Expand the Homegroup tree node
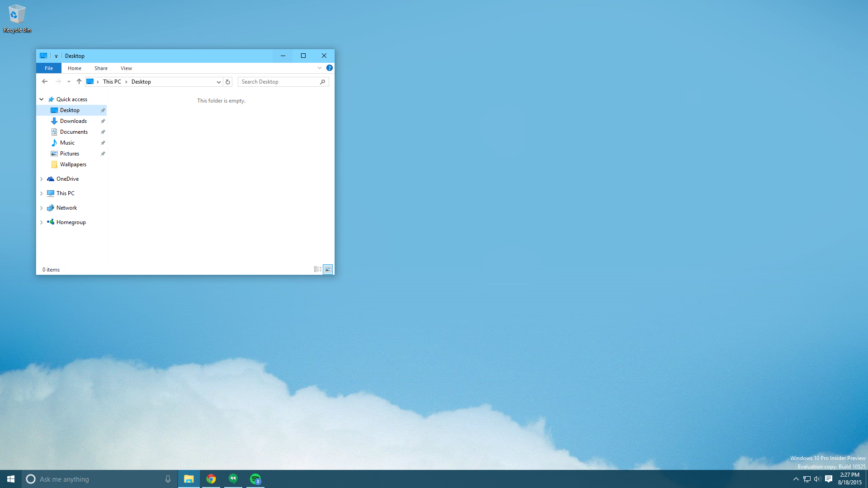Image resolution: width=868 pixels, height=488 pixels. point(41,222)
